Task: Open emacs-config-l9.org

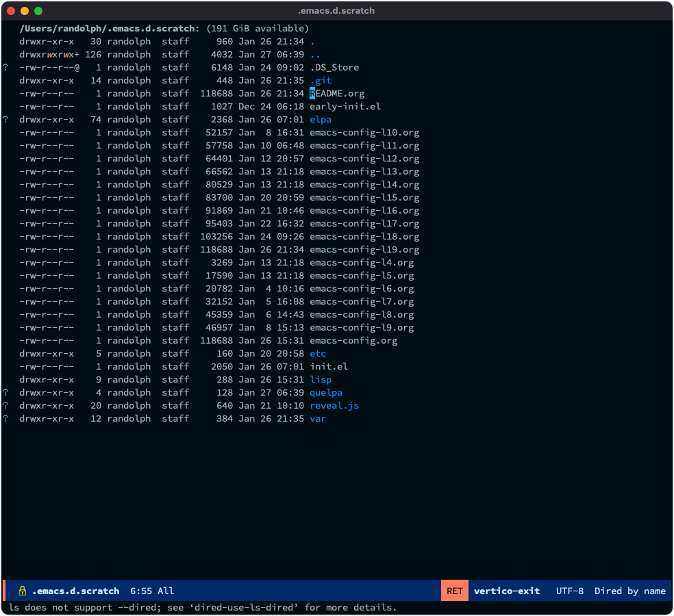Action: (x=362, y=327)
